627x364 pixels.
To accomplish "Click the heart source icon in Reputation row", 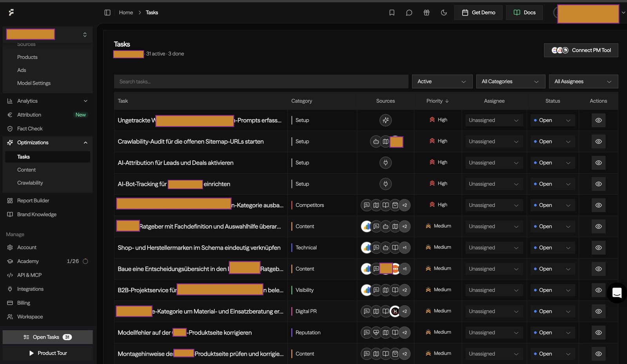I will [x=376, y=333].
